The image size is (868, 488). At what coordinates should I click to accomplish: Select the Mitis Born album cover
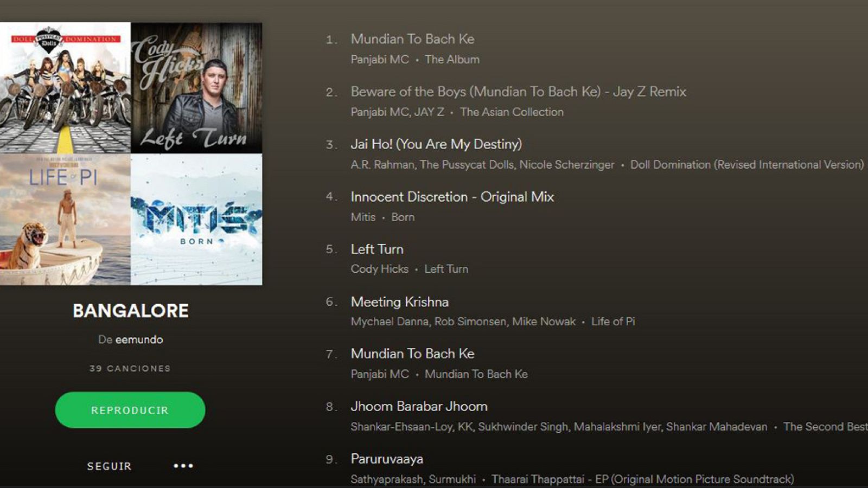[196, 220]
